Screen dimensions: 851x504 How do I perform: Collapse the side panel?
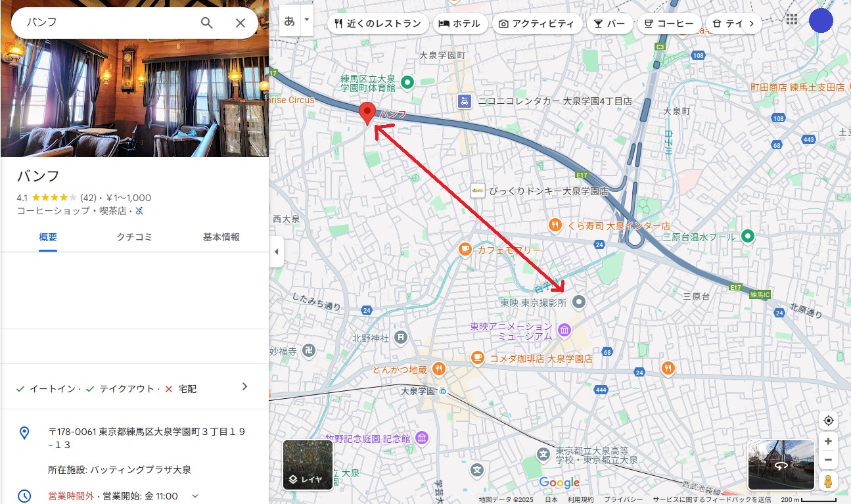click(277, 252)
